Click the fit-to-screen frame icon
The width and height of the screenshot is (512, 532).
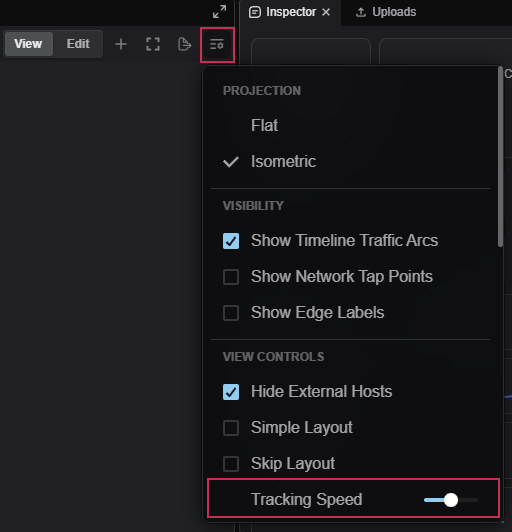[153, 44]
